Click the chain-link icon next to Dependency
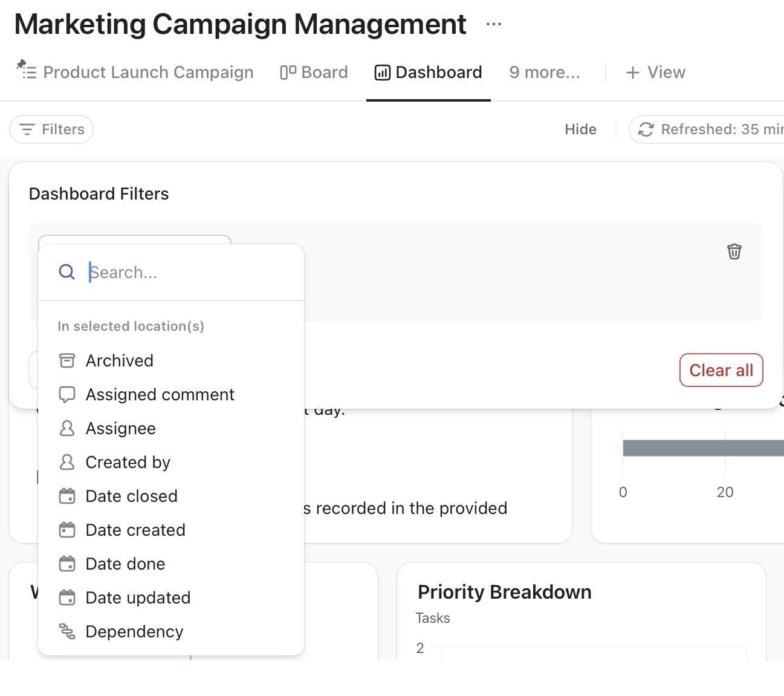 pos(68,631)
